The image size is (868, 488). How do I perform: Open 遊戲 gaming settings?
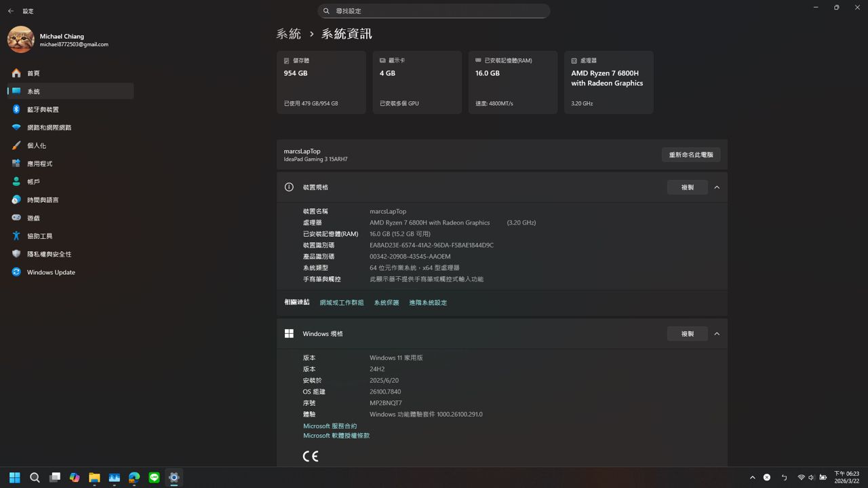point(33,218)
